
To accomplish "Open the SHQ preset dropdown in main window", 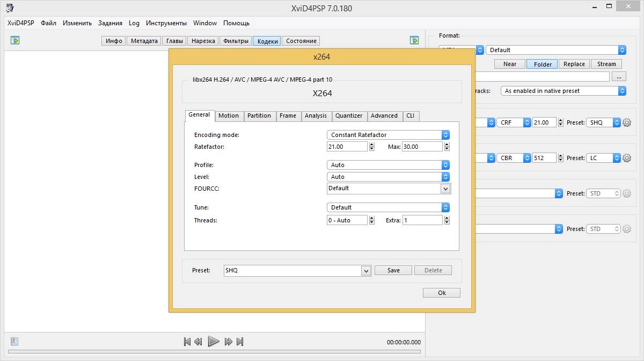I will 603,122.
